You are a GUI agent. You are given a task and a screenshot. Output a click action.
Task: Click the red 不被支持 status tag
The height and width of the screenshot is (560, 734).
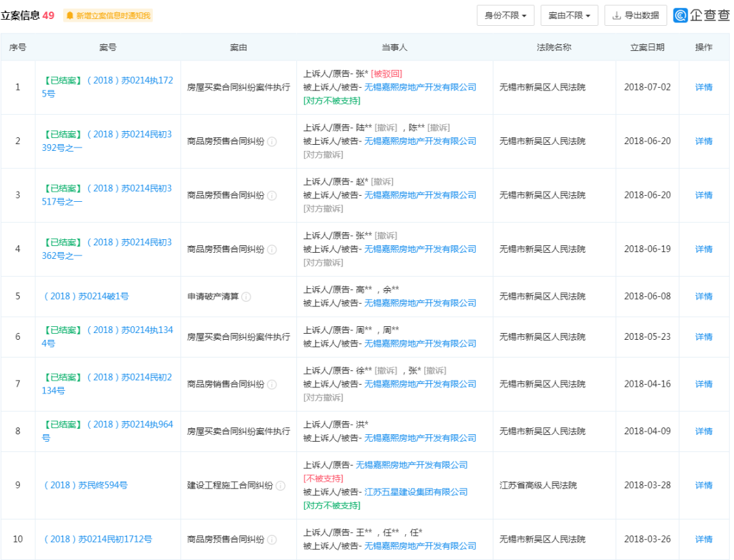[x=324, y=478]
